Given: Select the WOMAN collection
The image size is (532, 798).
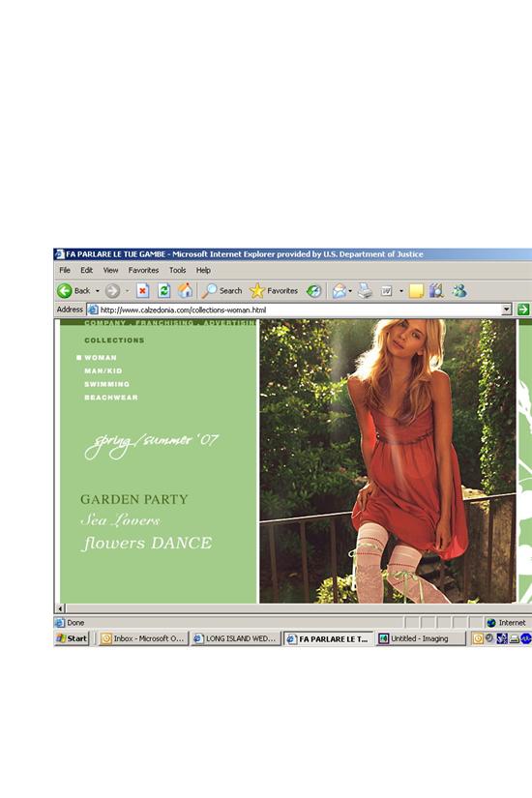Looking at the screenshot, I should point(101,358).
